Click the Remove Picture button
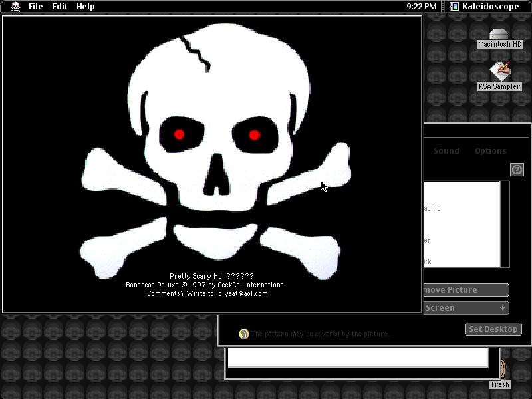 (x=466, y=290)
